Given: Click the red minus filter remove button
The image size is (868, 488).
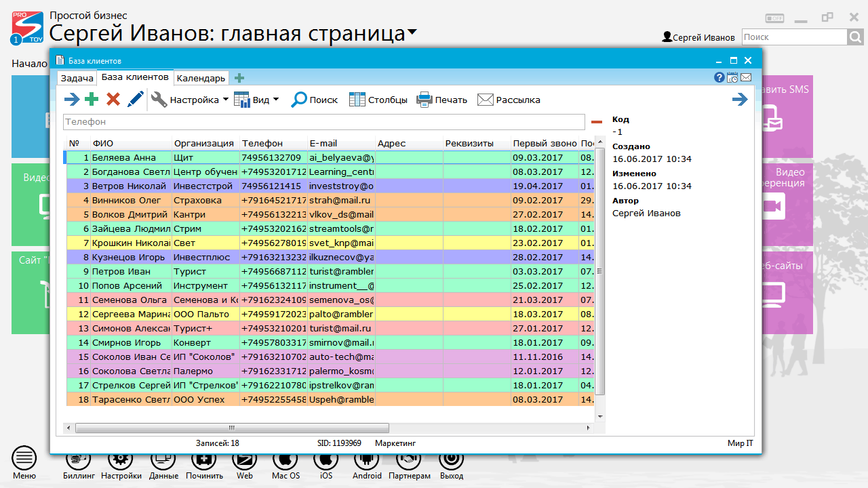Looking at the screenshot, I should pyautogui.click(x=597, y=122).
